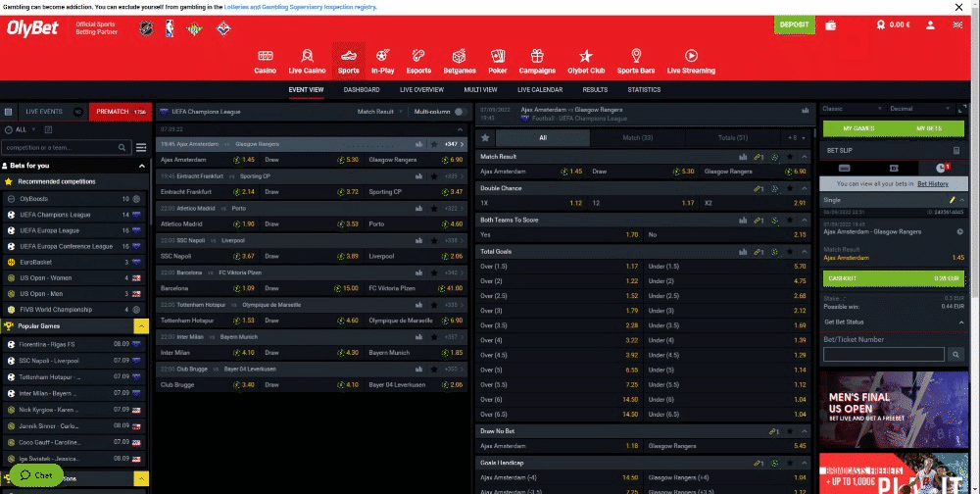This screenshot has width=980, height=494.
Task: Click the wallet icon beside the Deposit button
Action: 831,25
